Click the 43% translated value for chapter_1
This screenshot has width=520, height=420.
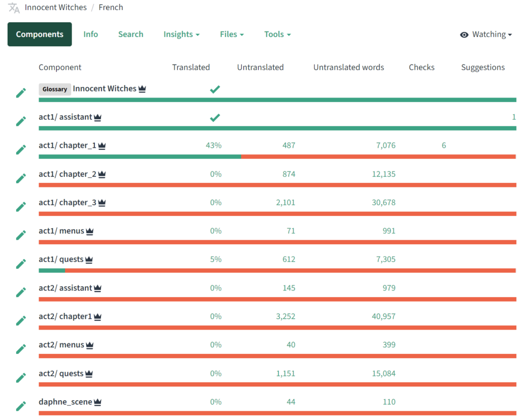214,146
